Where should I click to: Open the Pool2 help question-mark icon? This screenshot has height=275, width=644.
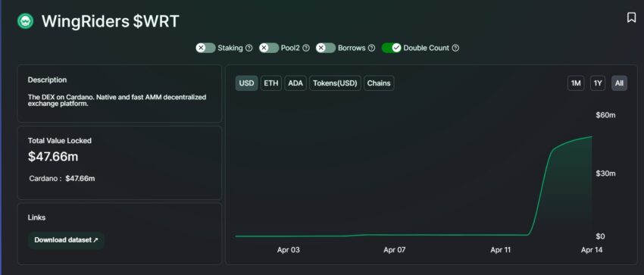click(306, 48)
